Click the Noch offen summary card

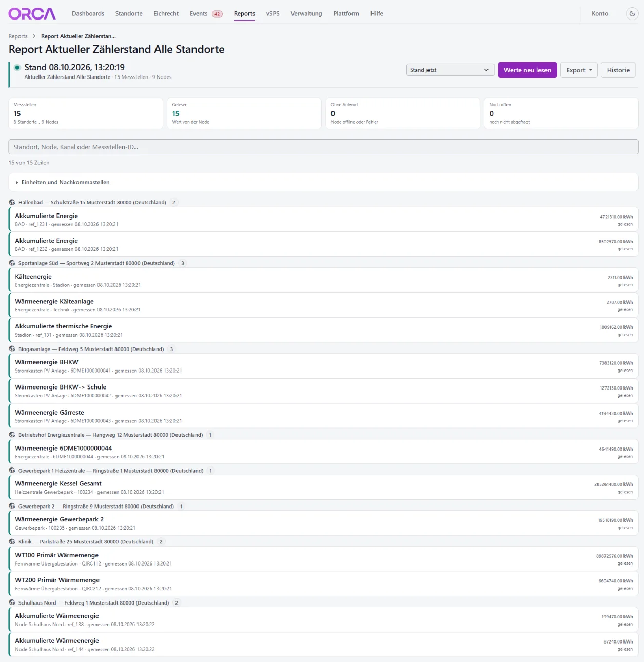tap(561, 113)
